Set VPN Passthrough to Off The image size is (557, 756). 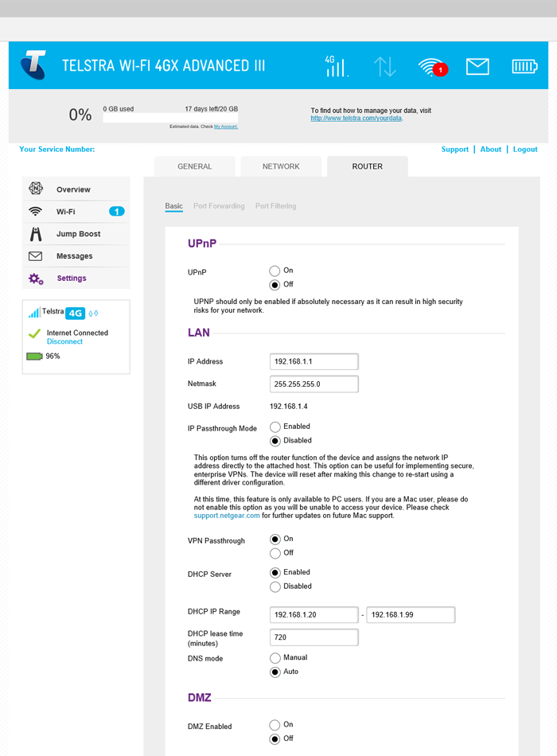[x=275, y=553]
